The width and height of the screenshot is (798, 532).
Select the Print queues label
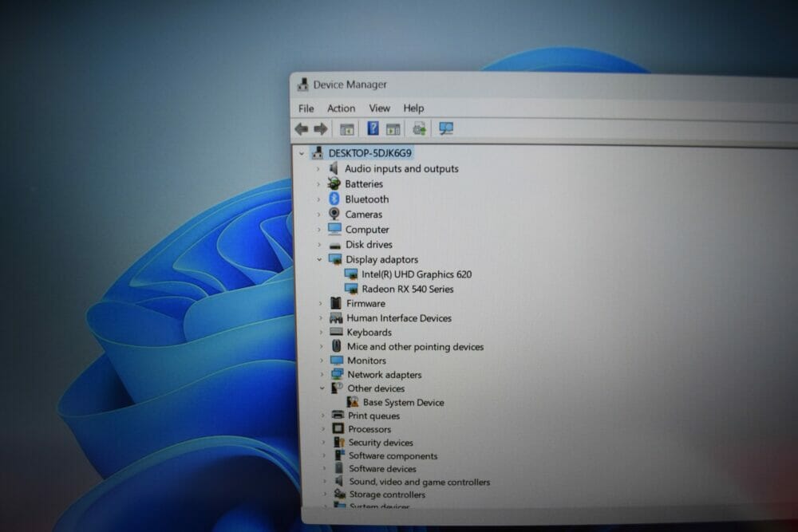[x=373, y=416]
